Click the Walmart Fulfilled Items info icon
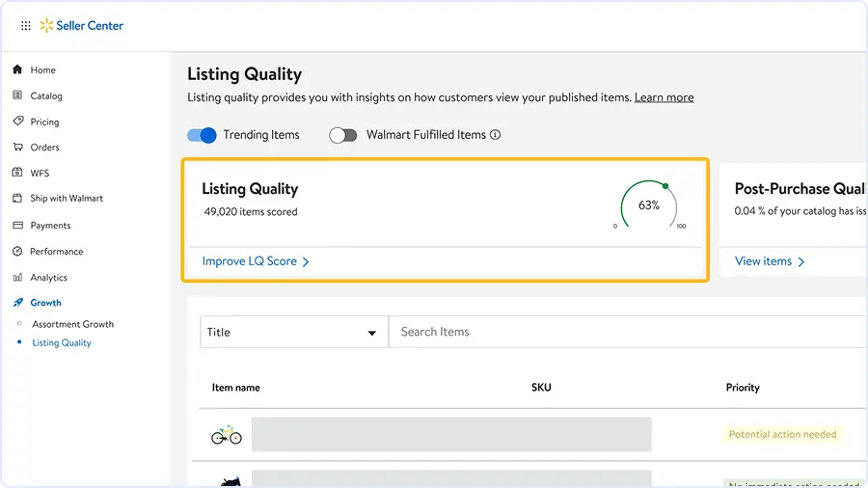The height and width of the screenshot is (488, 868). pos(496,134)
